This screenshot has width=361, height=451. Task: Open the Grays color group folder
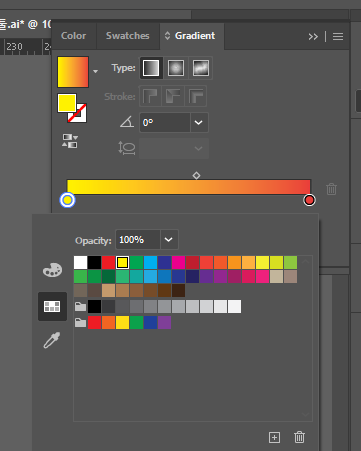coord(80,306)
